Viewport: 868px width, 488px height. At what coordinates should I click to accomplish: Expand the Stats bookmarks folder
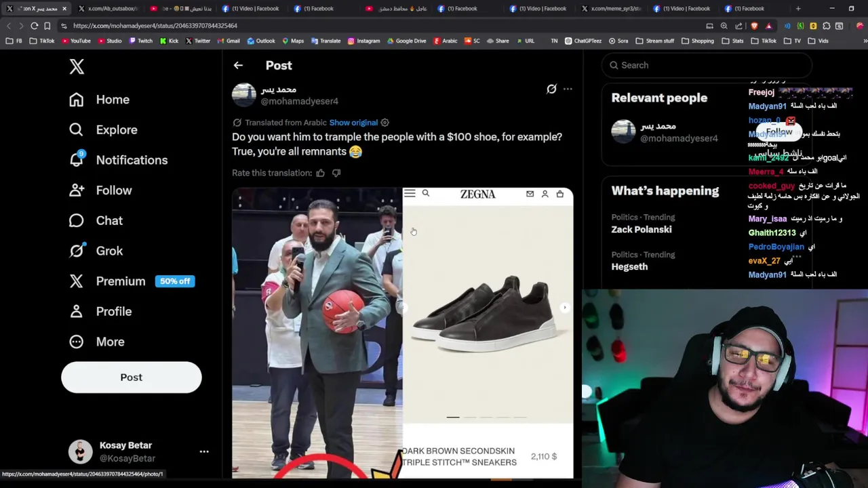tap(733, 41)
